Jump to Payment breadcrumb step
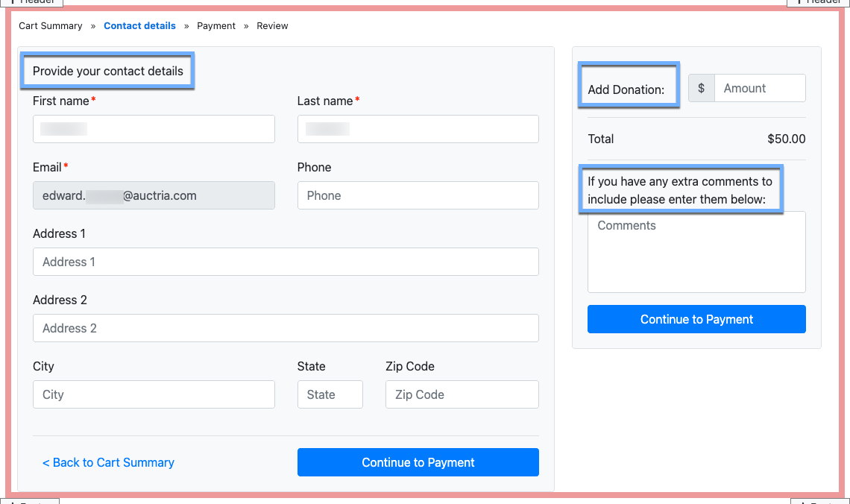Screen dimensions: 850x504 point(216,26)
